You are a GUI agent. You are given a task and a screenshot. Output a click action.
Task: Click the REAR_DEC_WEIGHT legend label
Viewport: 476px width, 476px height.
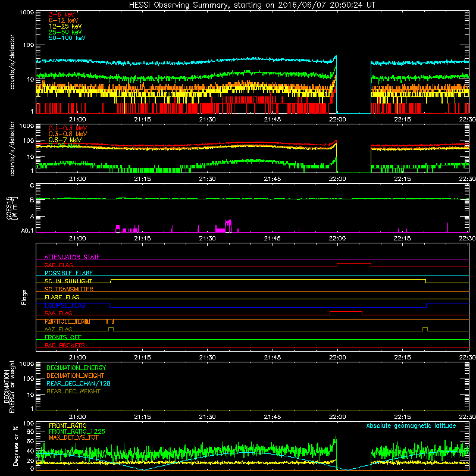coord(73,392)
